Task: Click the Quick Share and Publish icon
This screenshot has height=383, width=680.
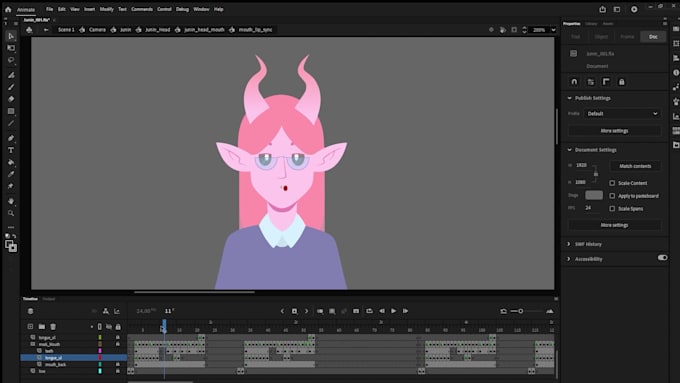Action: click(602, 9)
